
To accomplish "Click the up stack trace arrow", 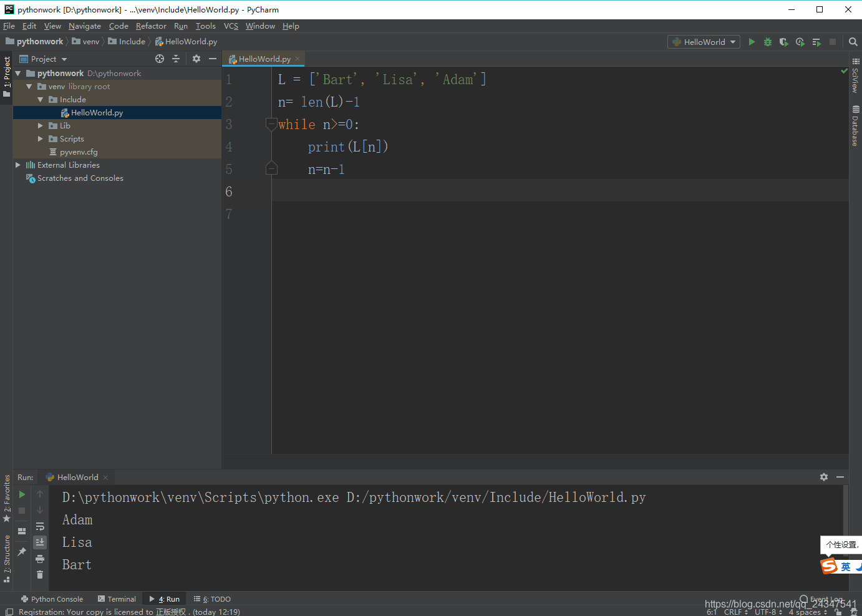I will pyautogui.click(x=40, y=494).
